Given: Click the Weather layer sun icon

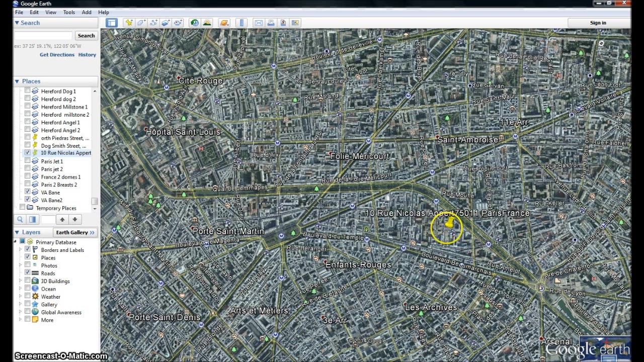Looking at the screenshot, I should click(x=35, y=297).
